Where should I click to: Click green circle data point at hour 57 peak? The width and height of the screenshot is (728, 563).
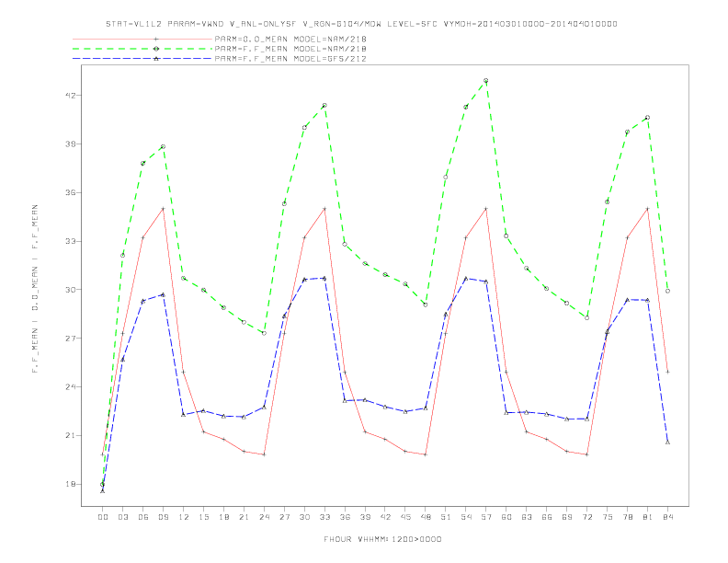pos(486,80)
